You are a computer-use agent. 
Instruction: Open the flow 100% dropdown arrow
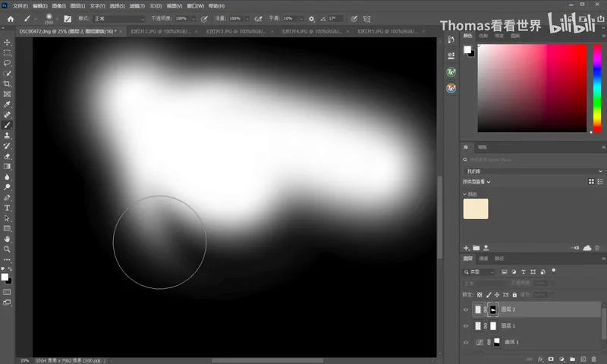click(x=247, y=18)
